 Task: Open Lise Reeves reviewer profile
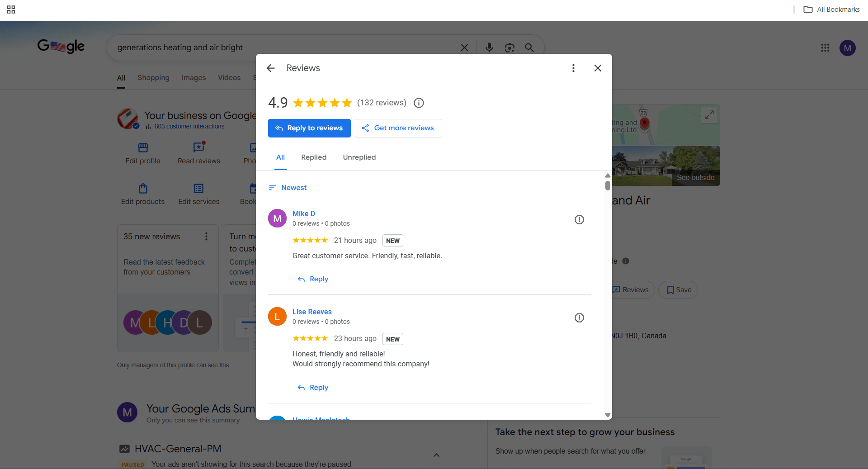coord(312,312)
